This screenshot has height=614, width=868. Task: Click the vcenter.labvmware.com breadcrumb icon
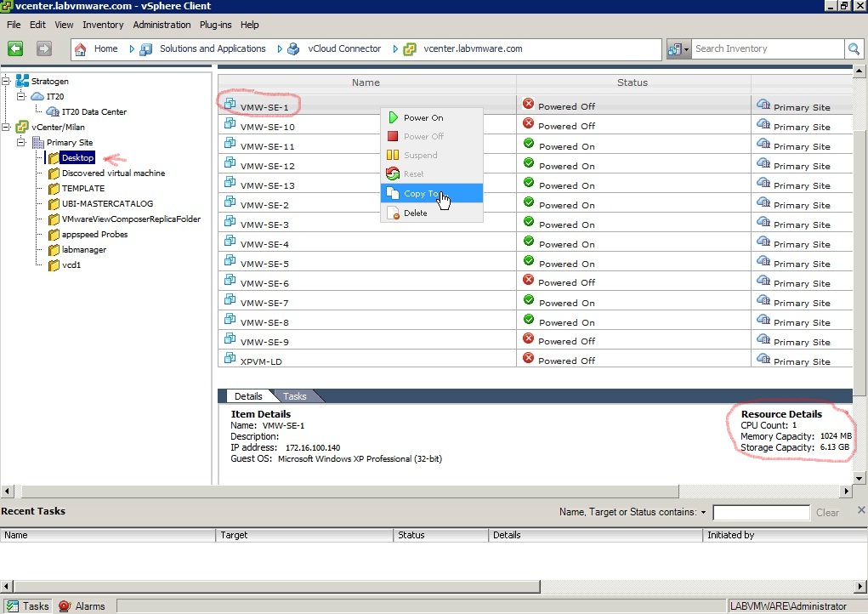click(410, 49)
